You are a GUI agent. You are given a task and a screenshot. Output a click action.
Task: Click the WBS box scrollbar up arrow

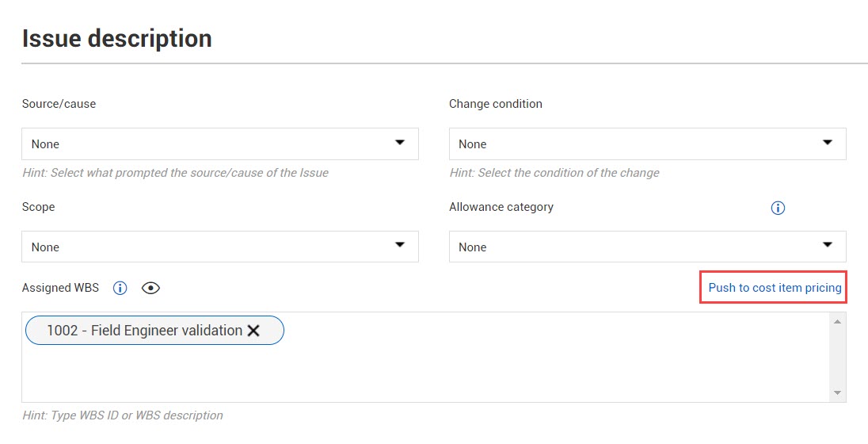point(838,321)
